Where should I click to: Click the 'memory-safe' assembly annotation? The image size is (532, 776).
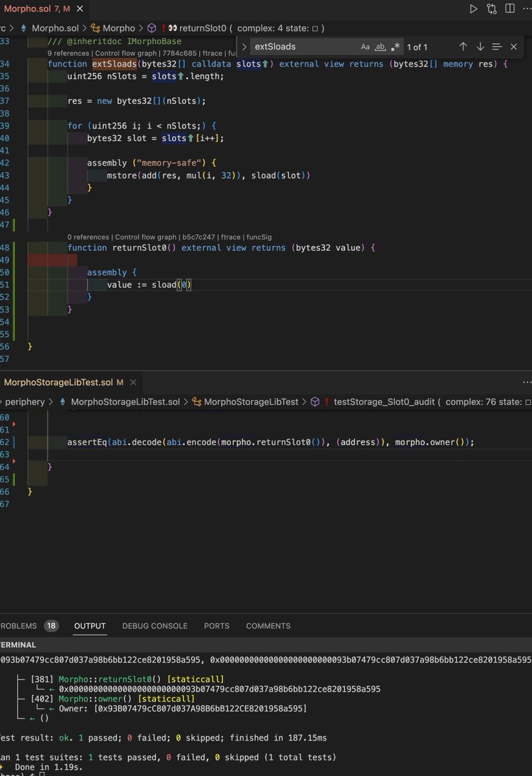pyautogui.click(x=167, y=162)
